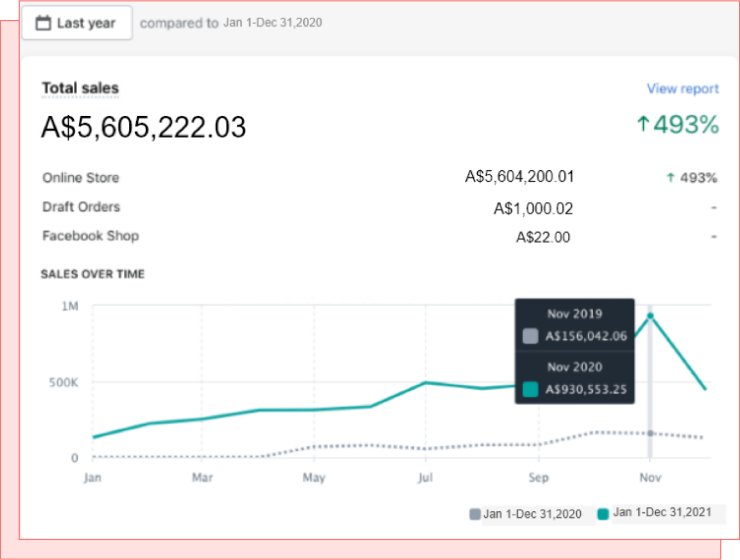
Task: Click the grey 2020 legend color swatch
Action: click(x=475, y=514)
